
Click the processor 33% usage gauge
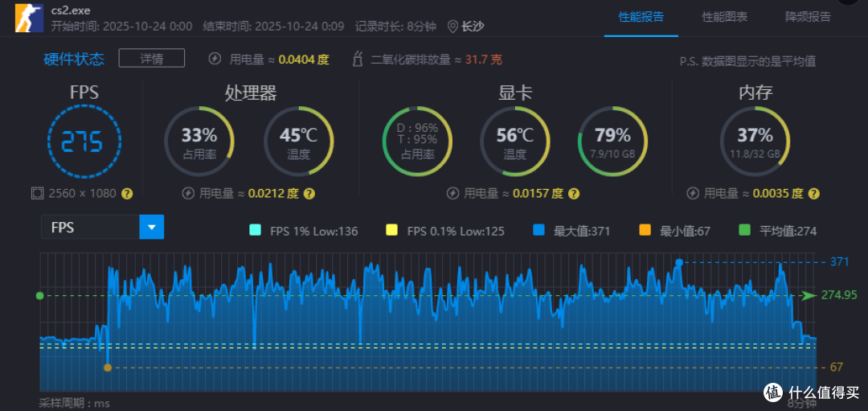pos(199,142)
